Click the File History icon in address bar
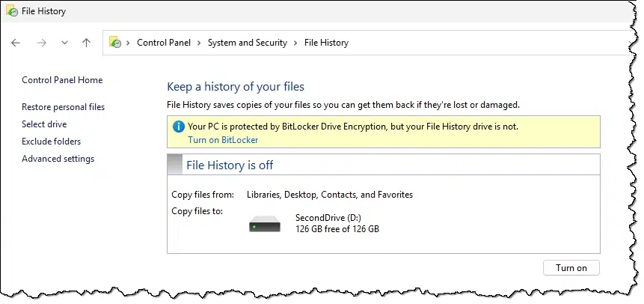The width and height of the screenshot is (644, 304). tap(115, 43)
